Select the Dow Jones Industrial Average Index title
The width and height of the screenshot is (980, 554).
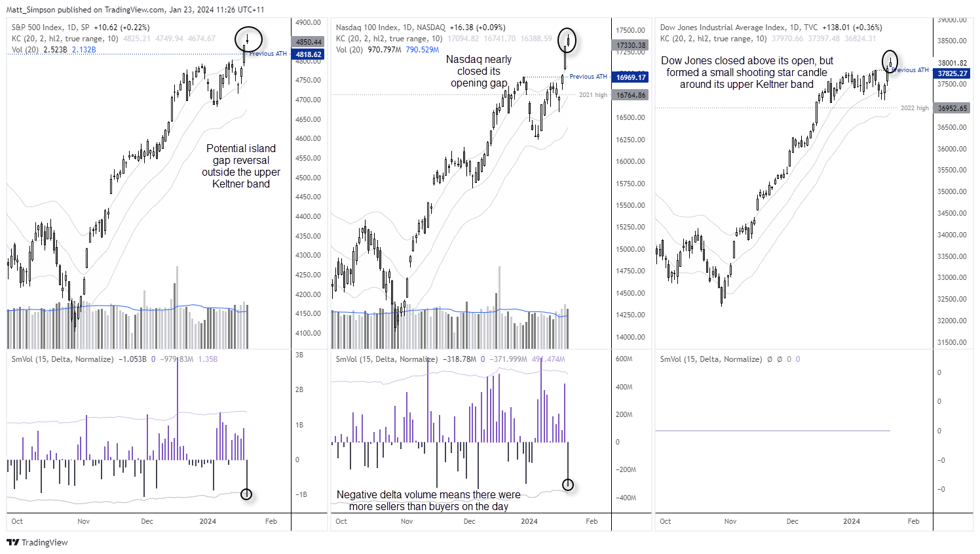[771, 28]
